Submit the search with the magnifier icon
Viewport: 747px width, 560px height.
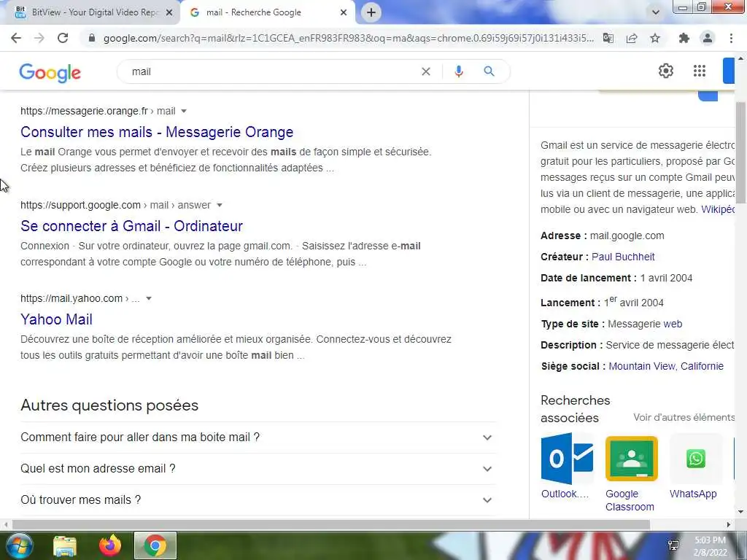489,71
